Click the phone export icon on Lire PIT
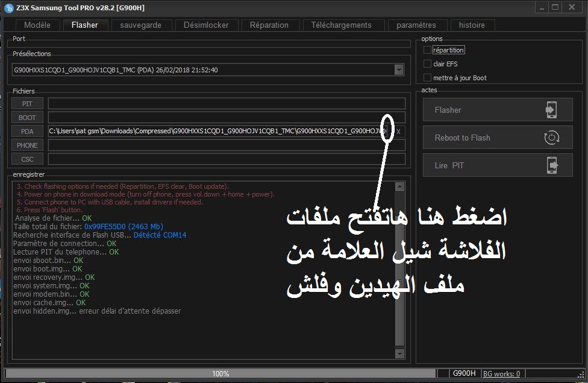The height and width of the screenshot is (383, 588). click(x=552, y=165)
